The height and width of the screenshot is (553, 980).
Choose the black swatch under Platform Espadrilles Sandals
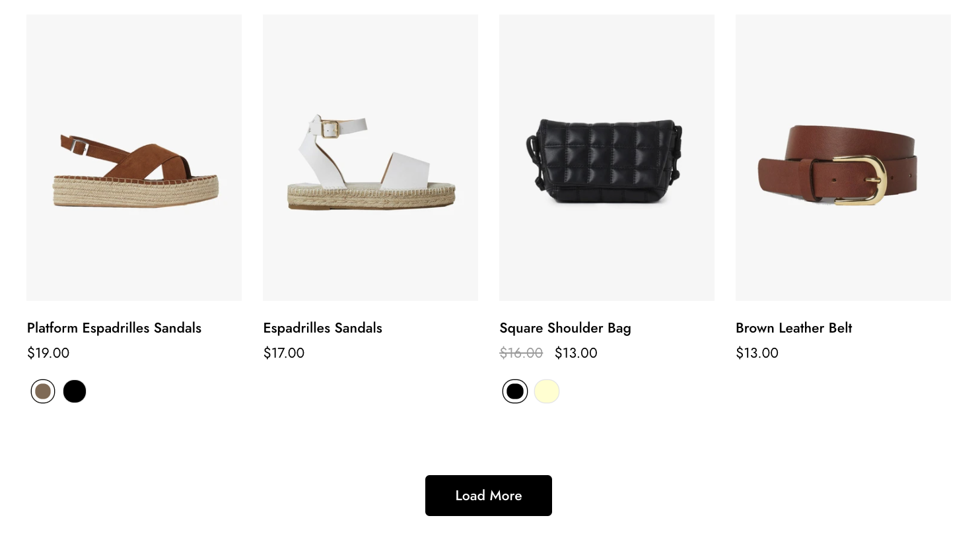point(75,391)
